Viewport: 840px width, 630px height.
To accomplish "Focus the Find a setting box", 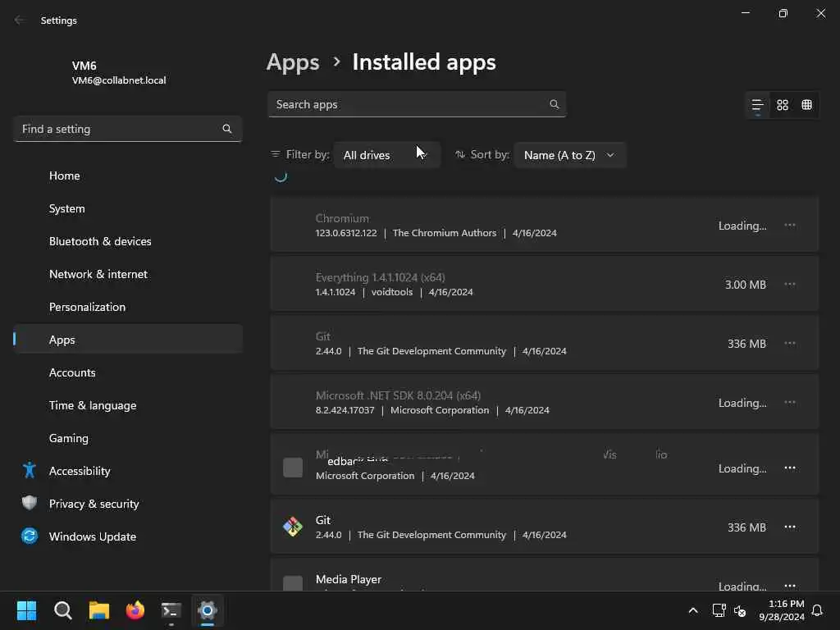I will point(119,129).
